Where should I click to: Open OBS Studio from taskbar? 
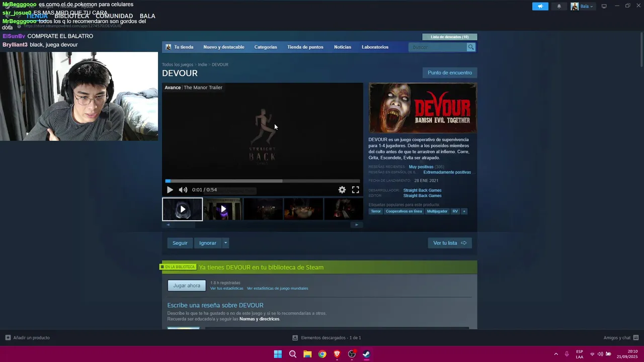pos(352,354)
